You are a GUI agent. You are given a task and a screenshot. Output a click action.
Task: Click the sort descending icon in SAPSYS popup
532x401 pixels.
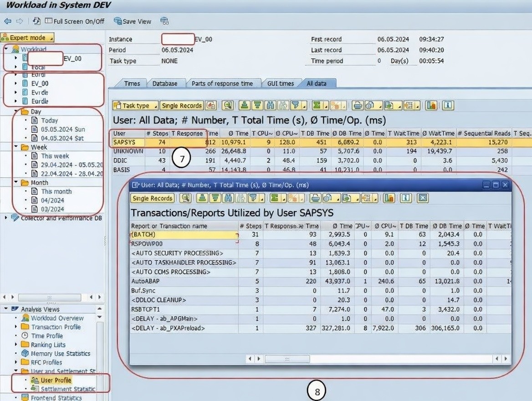click(x=214, y=198)
